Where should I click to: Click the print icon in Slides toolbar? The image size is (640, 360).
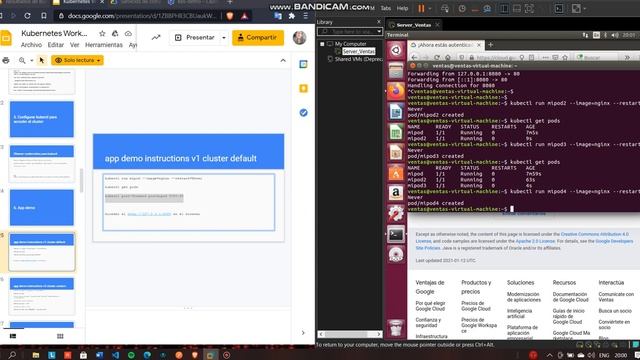pos(6,60)
